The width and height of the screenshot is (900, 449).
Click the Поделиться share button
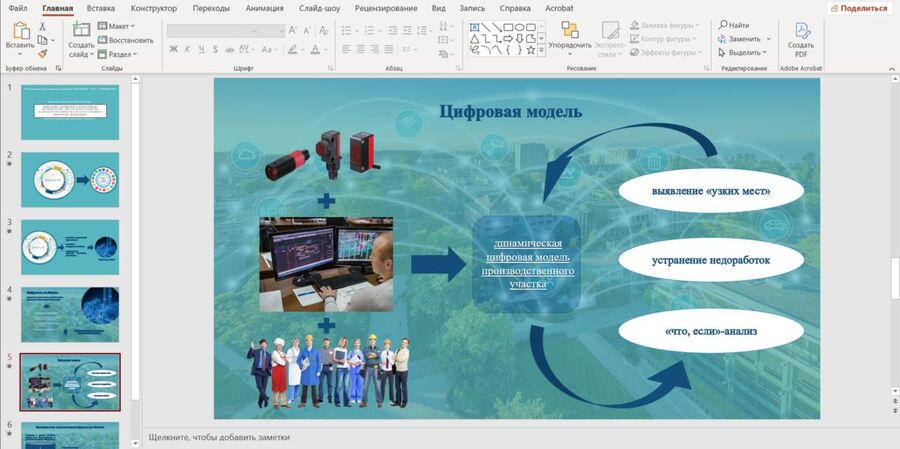(x=858, y=8)
